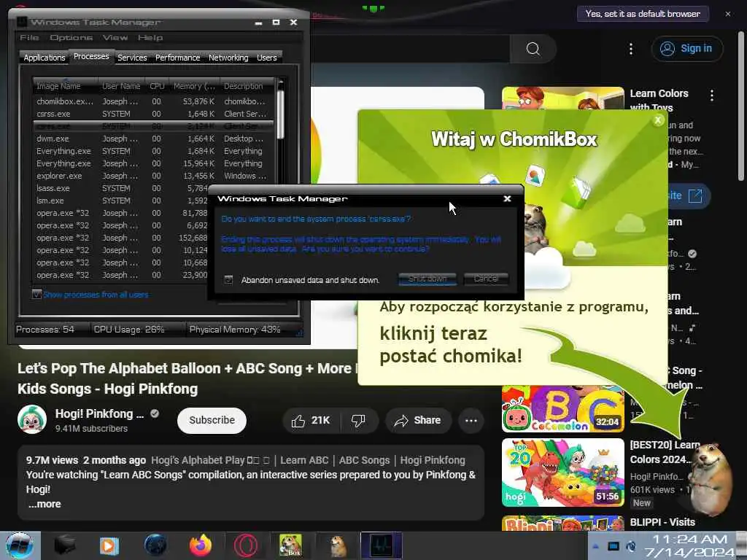Open the File menu in Task Manager
The width and height of the screenshot is (747, 560).
coord(29,37)
